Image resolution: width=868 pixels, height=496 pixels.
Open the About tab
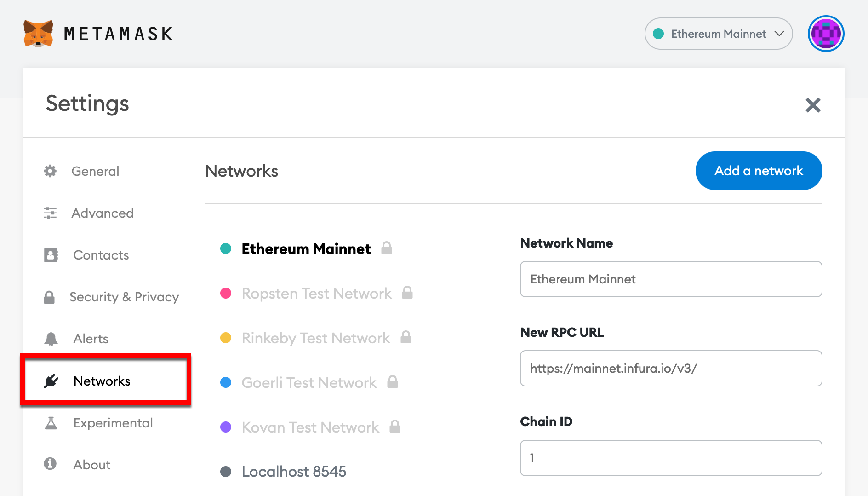click(x=92, y=465)
